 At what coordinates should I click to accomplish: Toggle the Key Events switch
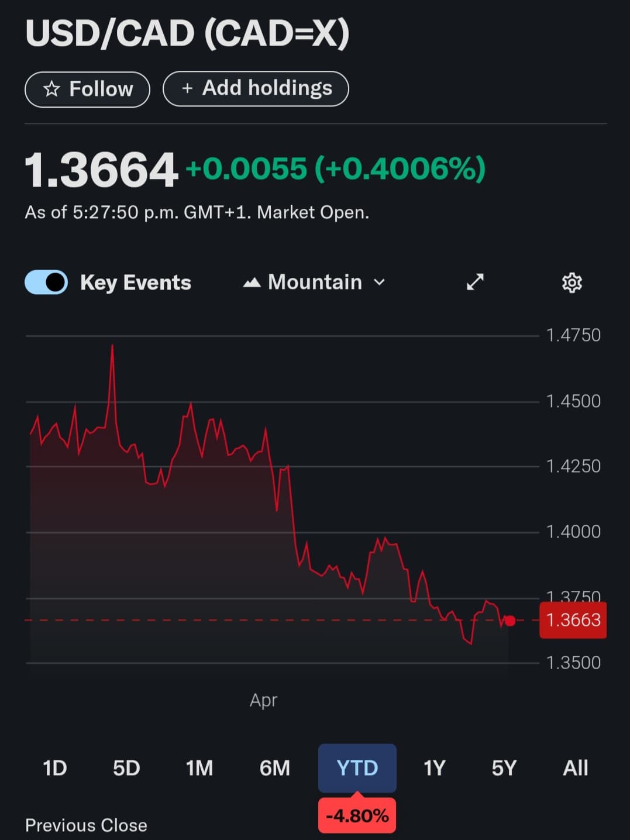click(46, 283)
